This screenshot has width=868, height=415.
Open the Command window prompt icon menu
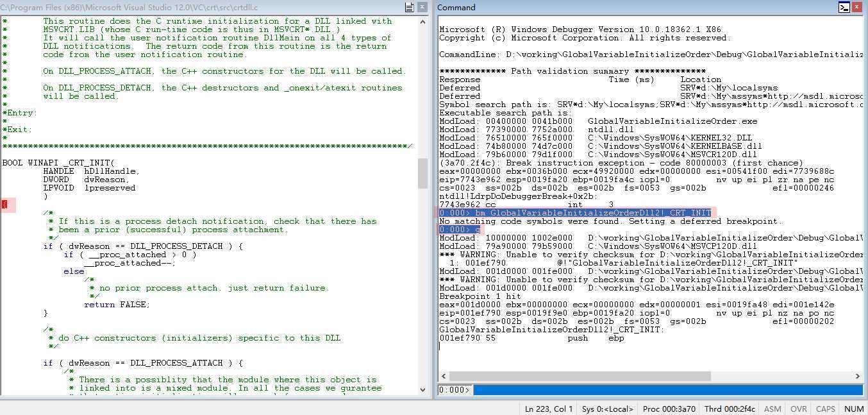point(844,8)
